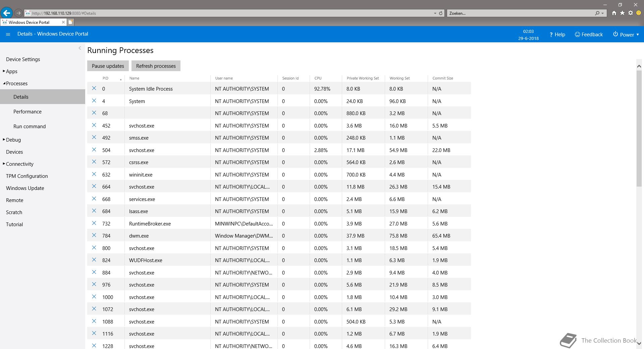Kill svchost.exe with PID 452
The height and width of the screenshot is (349, 644).
point(94,125)
